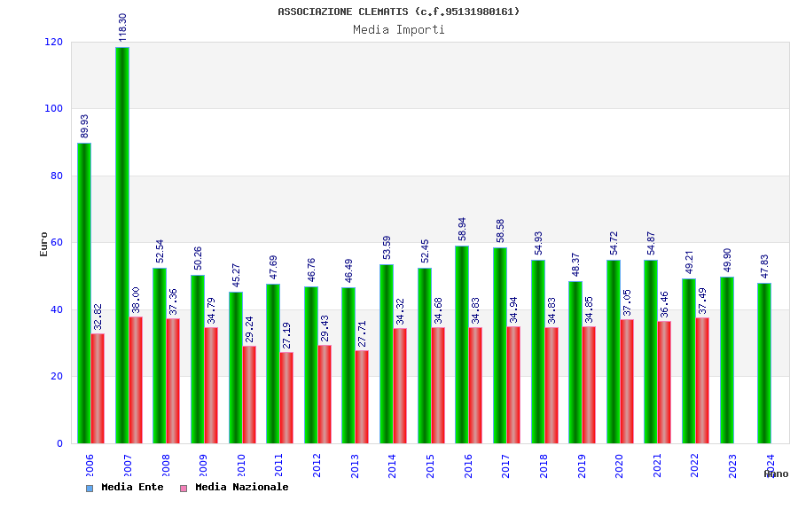The image size is (798, 532).
Task: Click the green 2009 bar labeled 50.26
Action: 198,359
